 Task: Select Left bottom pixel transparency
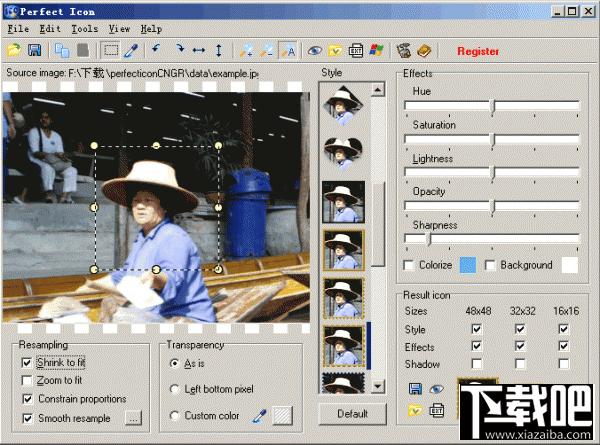pos(174,389)
